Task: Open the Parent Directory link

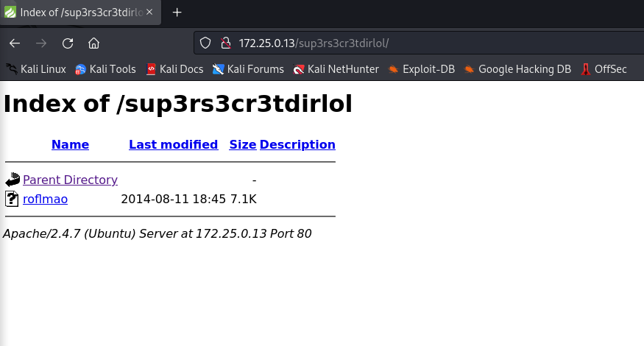Action: 70,180
